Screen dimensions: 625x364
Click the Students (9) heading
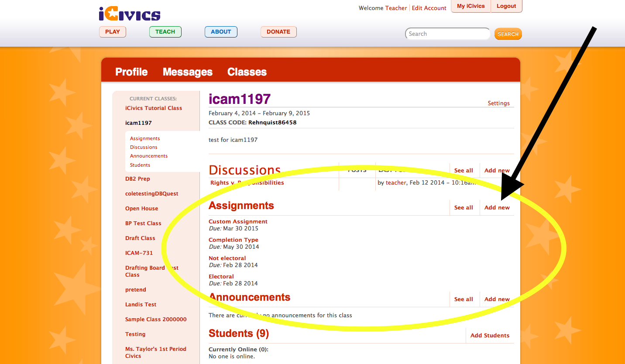(x=239, y=333)
